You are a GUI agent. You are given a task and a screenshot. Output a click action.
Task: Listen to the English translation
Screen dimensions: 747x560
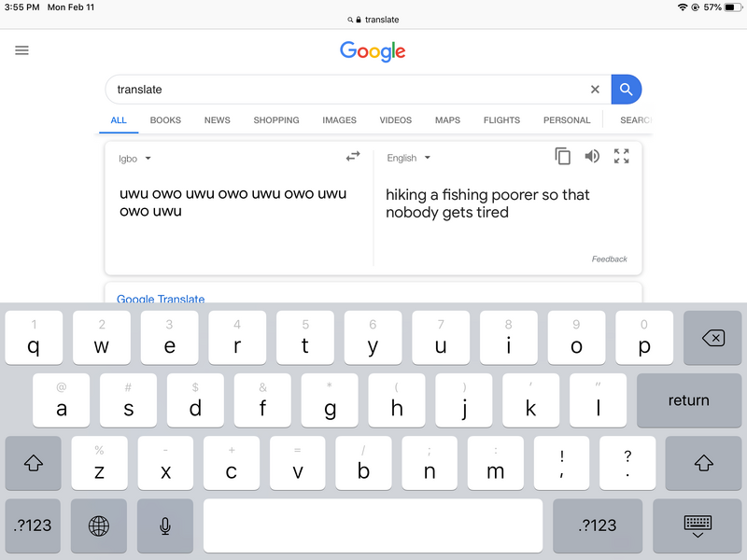point(592,156)
